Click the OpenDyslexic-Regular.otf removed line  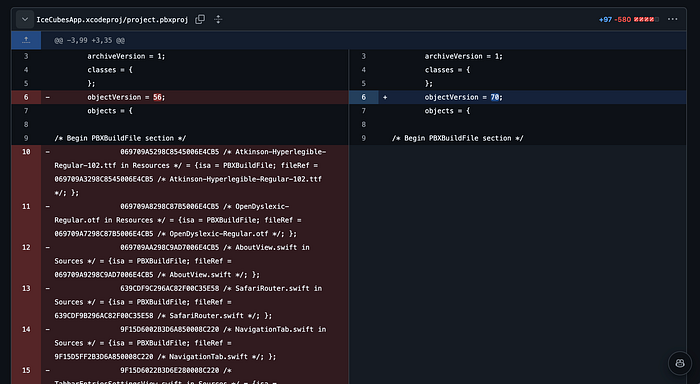pos(195,220)
